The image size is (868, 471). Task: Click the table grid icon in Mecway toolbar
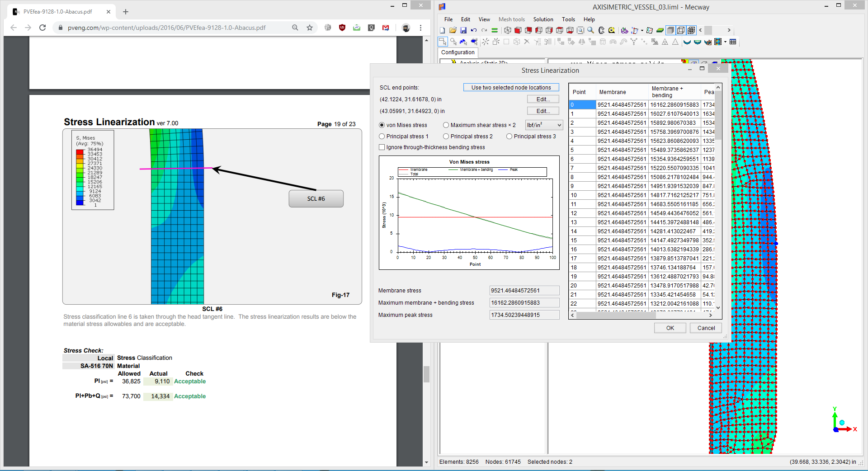click(733, 42)
